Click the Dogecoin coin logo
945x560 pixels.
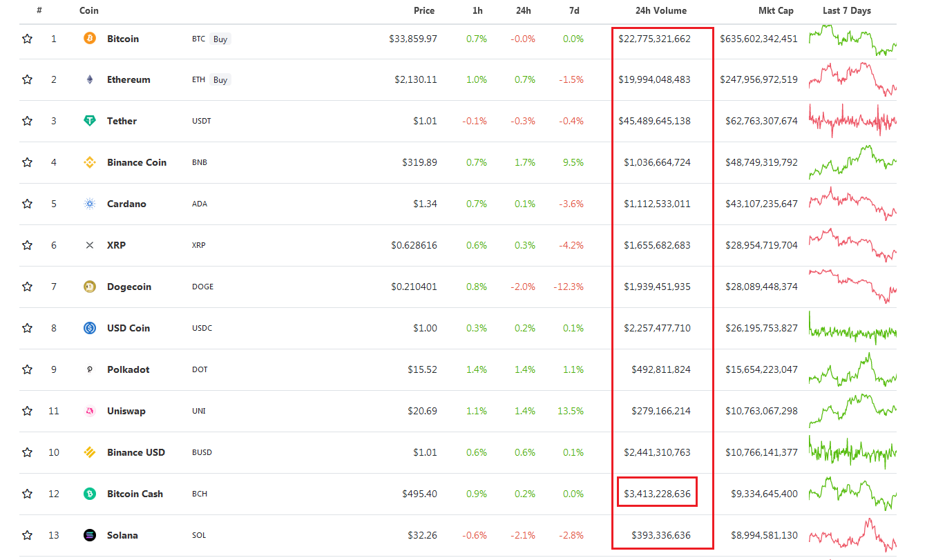click(x=90, y=287)
